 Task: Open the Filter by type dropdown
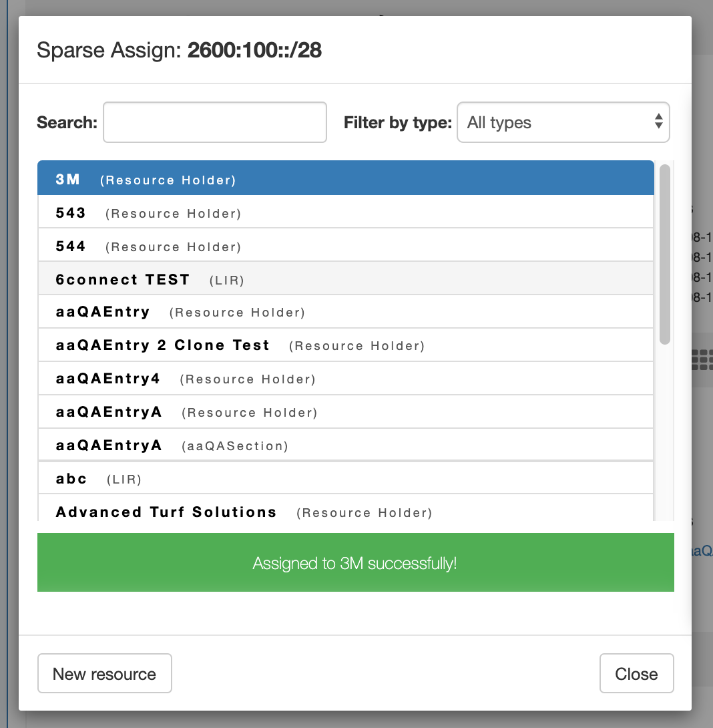click(563, 122)
